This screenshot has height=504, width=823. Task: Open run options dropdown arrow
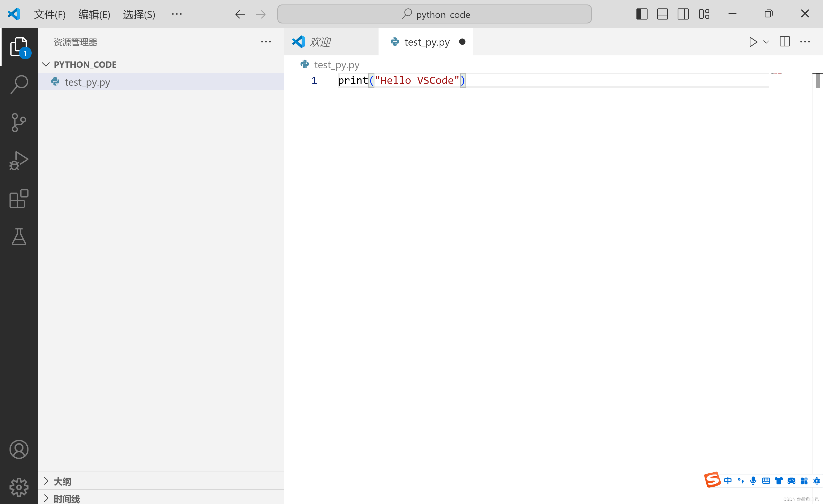coord(767,42)
